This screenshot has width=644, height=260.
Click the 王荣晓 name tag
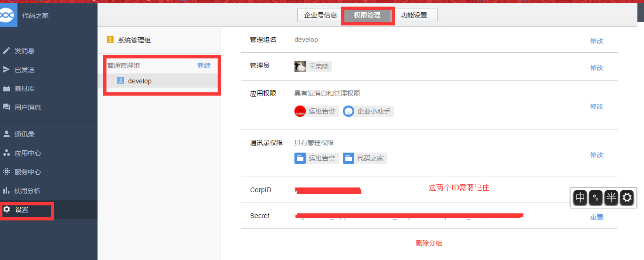point(319,66)
